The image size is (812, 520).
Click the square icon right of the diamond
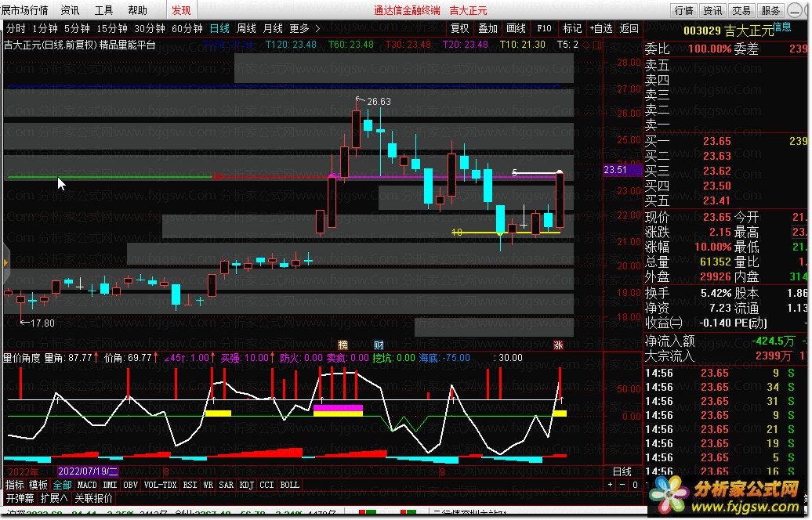(597, 45)
